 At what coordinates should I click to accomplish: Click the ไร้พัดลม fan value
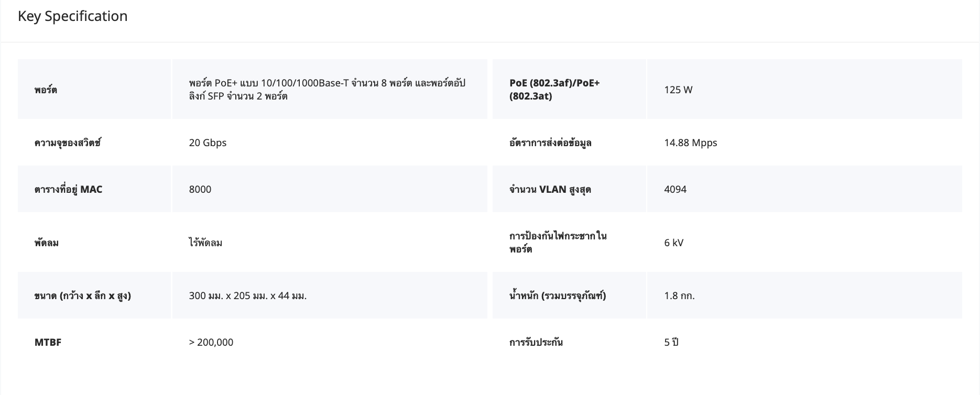click(x=205, y=243)
